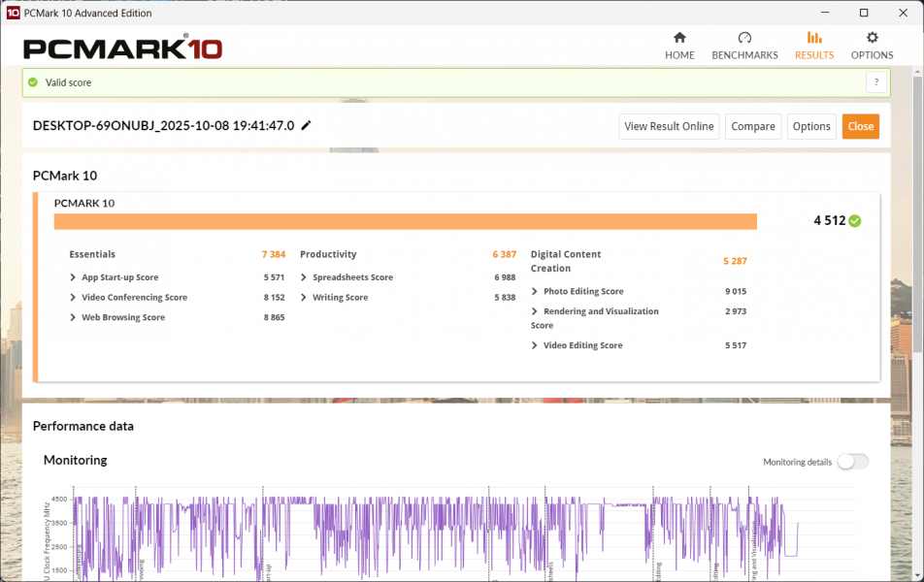924x582 pixels.
Task: Click the orange Close result button
Action: pyautogui.click(x=860, y=126)
